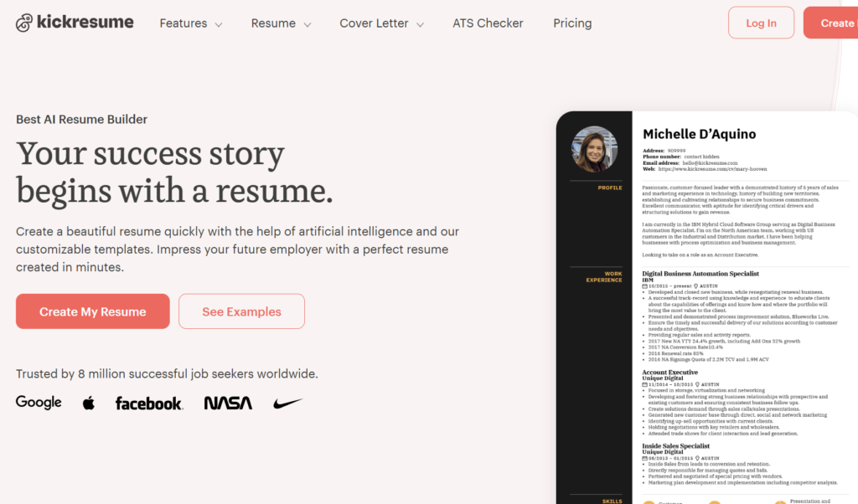The height and width of the screenshot is (504, 858).
Task: Expand the Features dropdown chevron
Action: coord(219,25)
